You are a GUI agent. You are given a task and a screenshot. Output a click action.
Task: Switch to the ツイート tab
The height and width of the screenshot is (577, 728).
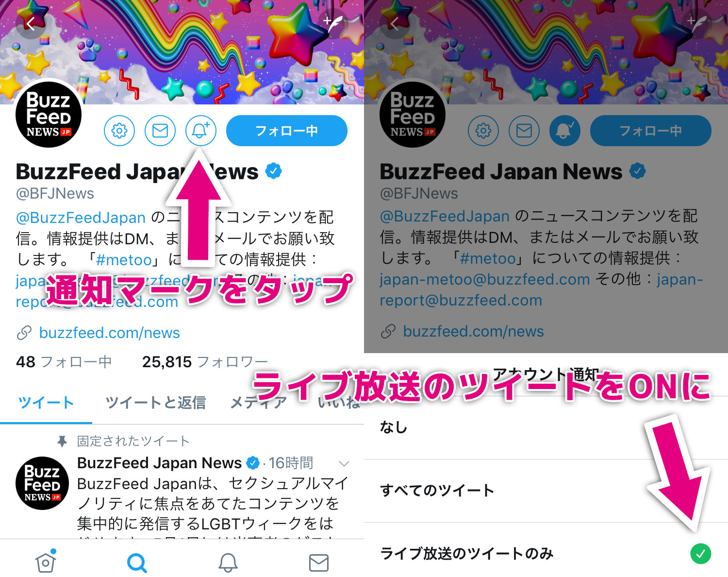[x=46, y=403]
